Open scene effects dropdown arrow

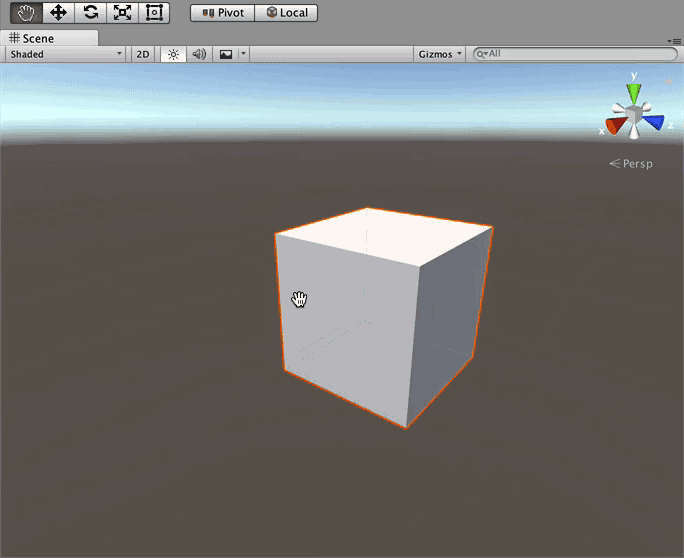pos(243,54)
